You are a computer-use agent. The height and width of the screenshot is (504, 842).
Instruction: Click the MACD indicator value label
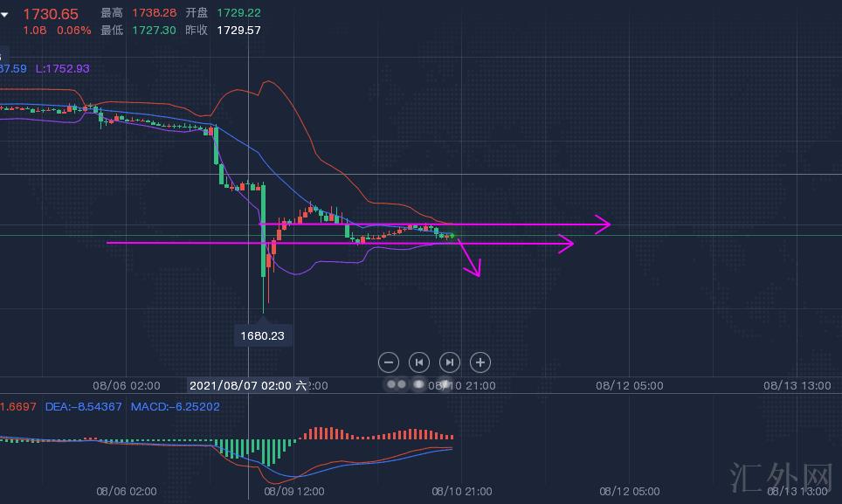pyautogui.click(x=175, y=407)
